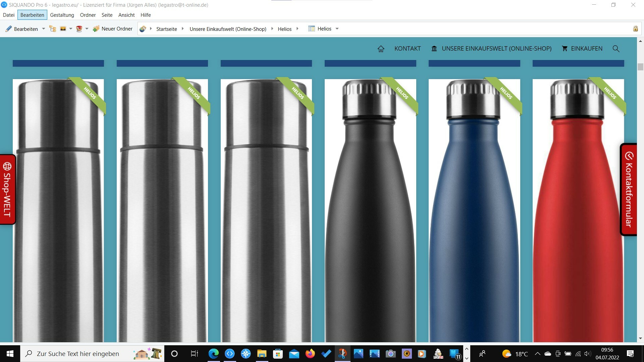Click EINKAUFEN cart nav item

point(582,49)
